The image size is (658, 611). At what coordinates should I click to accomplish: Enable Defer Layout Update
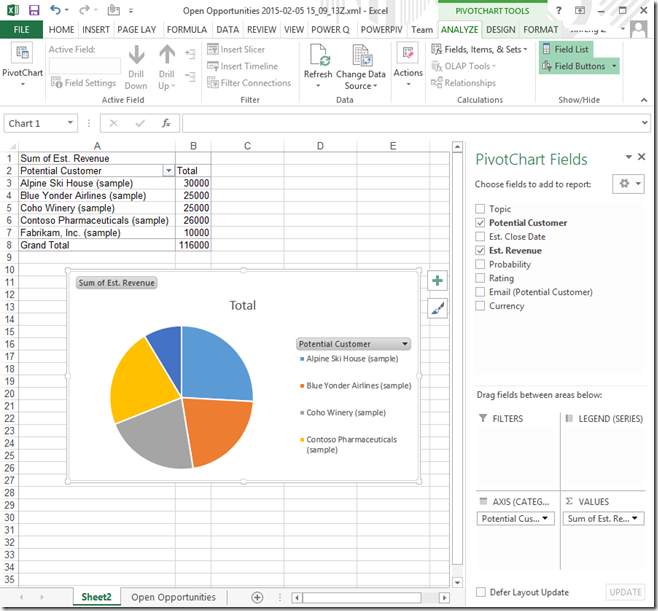click(481, 592)
